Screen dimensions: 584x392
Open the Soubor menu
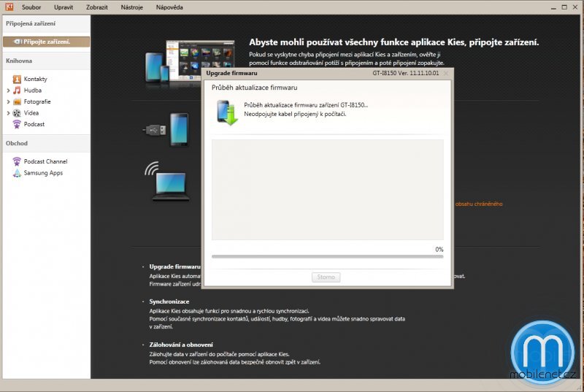click(31, 7)
